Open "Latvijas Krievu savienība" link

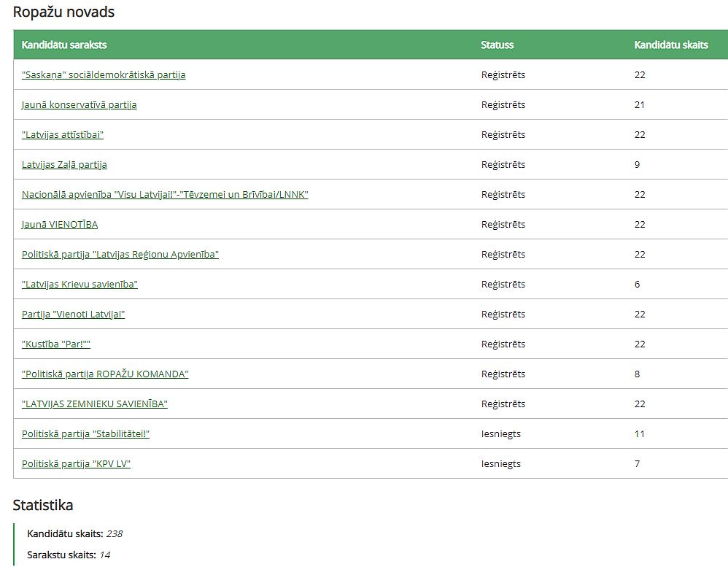(x=80, y=284)
